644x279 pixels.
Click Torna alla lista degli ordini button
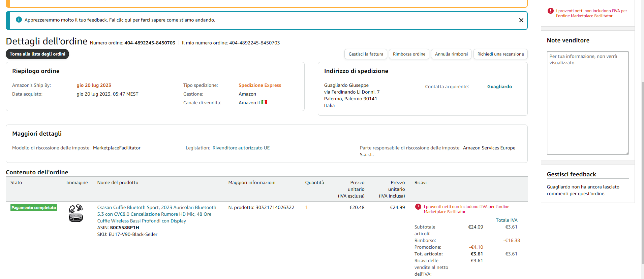pyautogui.click(x=37, y=54)
